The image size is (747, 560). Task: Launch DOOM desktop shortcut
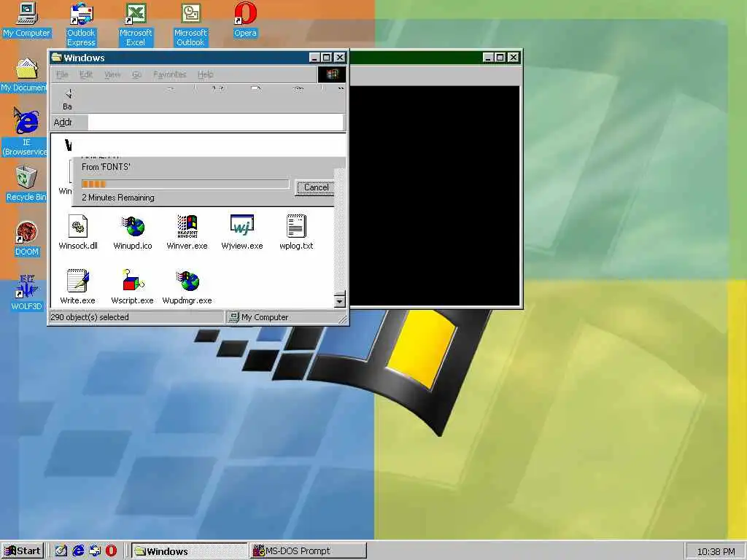(27, 238)
